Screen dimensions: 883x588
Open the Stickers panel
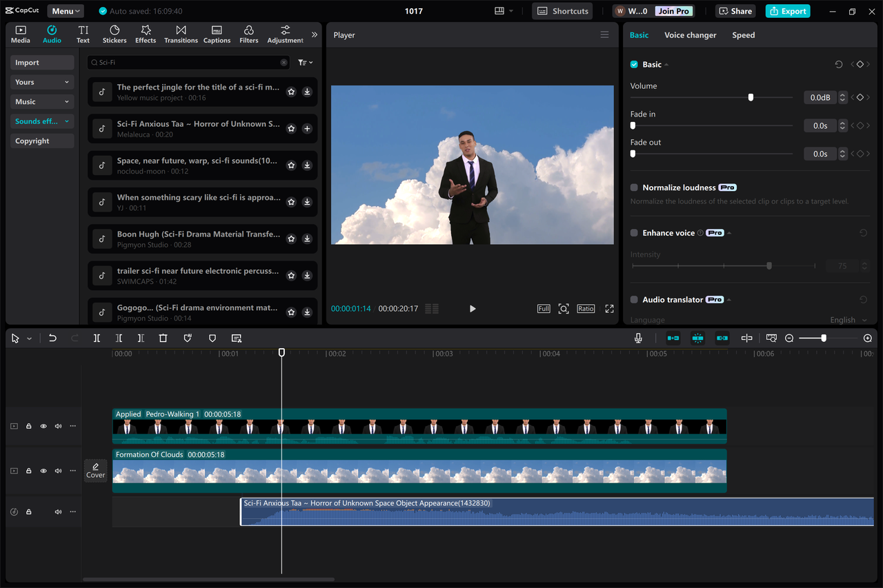click(x=114, y=34)
